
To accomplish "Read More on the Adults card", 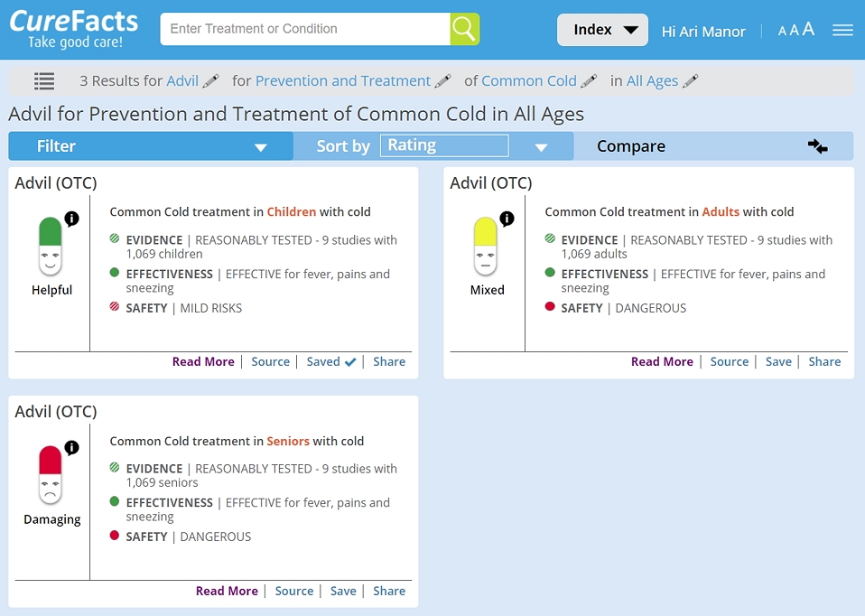I will tap(662, 361).
